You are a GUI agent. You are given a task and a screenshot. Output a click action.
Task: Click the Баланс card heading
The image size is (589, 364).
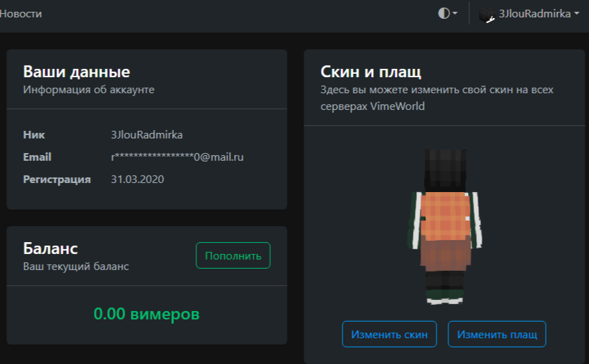tap(50, 248)
